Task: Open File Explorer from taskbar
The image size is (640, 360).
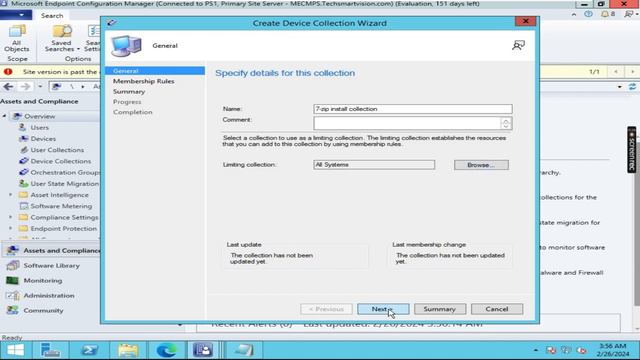Action: click(x=128, y=350)
